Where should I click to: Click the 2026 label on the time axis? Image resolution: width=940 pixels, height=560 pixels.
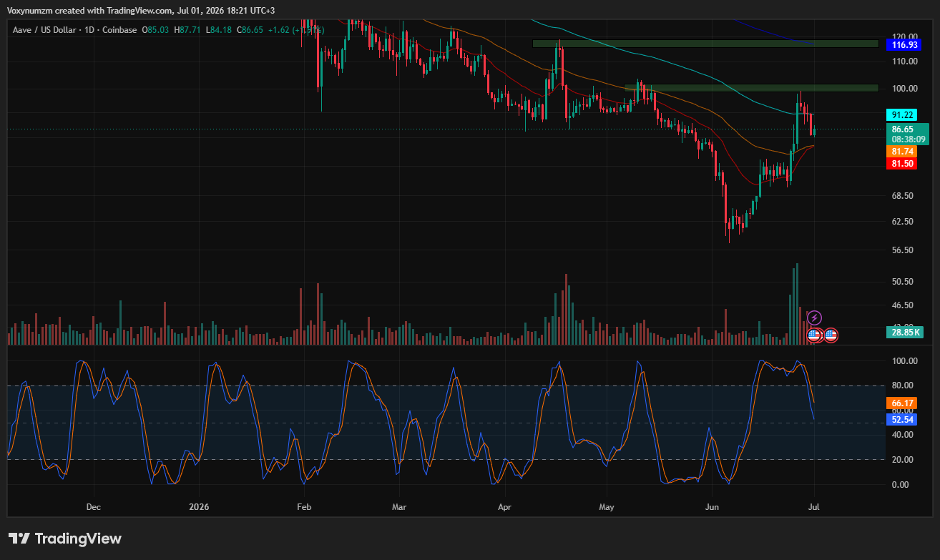click(198, 507)
